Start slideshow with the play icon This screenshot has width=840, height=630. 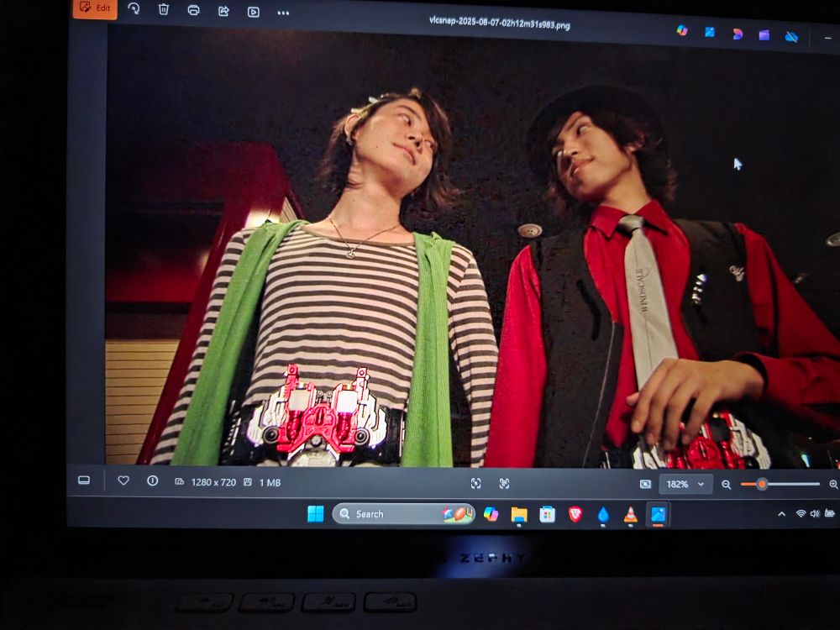254,12
